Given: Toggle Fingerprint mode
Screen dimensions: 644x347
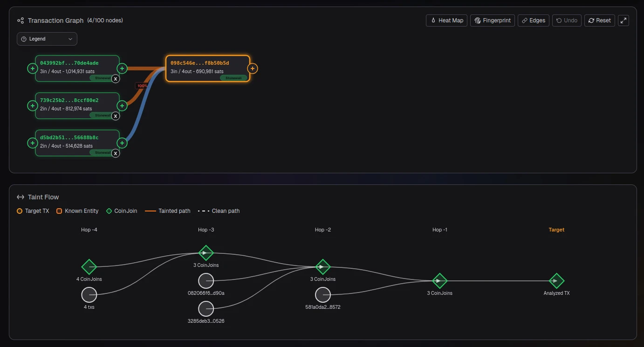Looking at the screenshot, I should coord(493,20).
